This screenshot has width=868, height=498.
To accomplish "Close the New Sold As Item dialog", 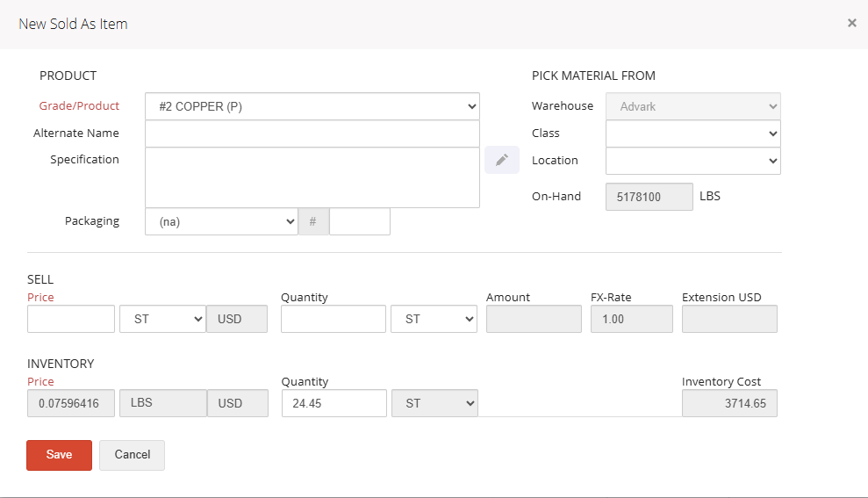I will 852,23.
